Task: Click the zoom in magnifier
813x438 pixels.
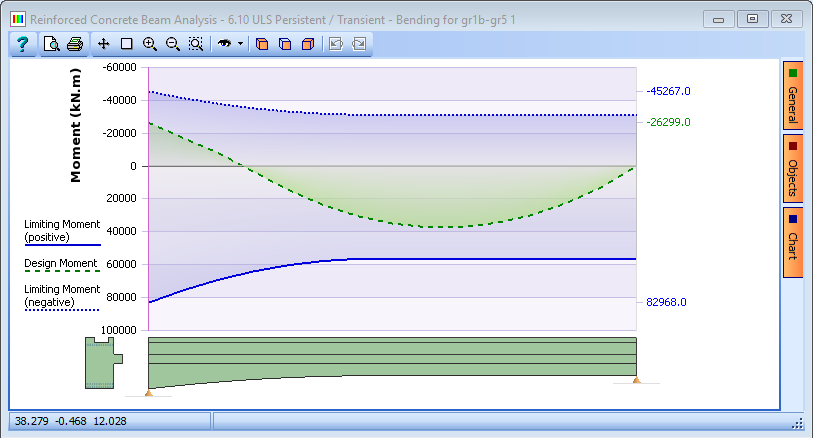Action: pos(150,44)
